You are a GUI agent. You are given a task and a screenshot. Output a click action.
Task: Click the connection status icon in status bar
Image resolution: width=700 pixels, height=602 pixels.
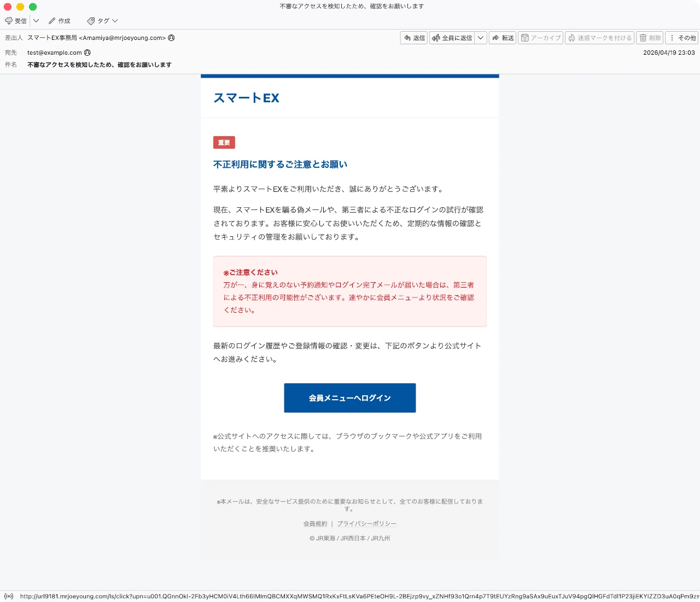8,596
